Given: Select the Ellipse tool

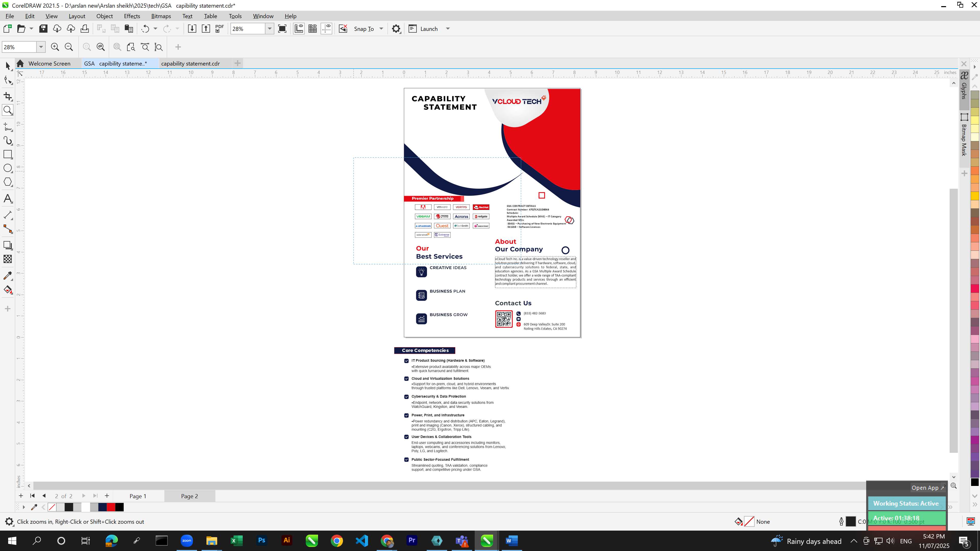Looking at the screenshot, I should pos(8,168).
